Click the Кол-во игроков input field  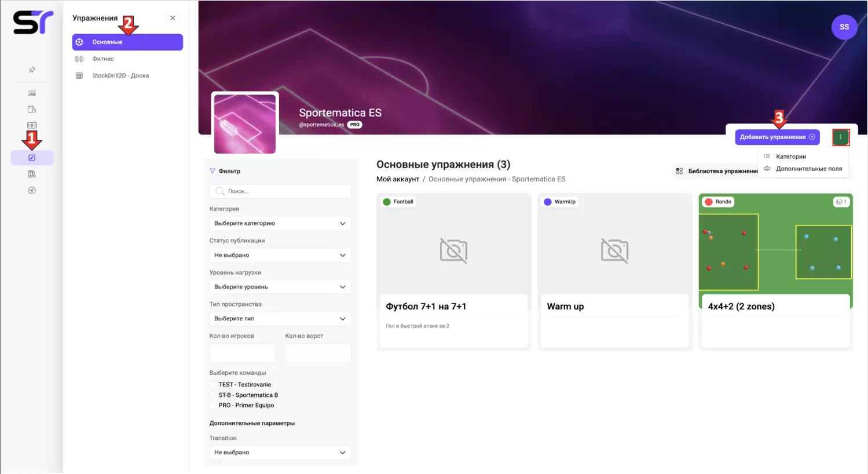(243, 353)
